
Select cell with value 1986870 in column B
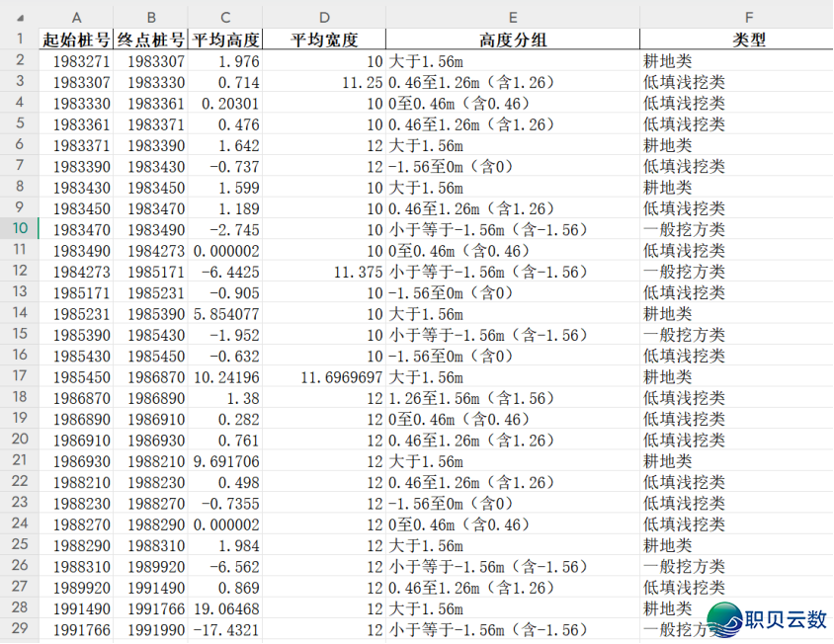pos(150,377)
